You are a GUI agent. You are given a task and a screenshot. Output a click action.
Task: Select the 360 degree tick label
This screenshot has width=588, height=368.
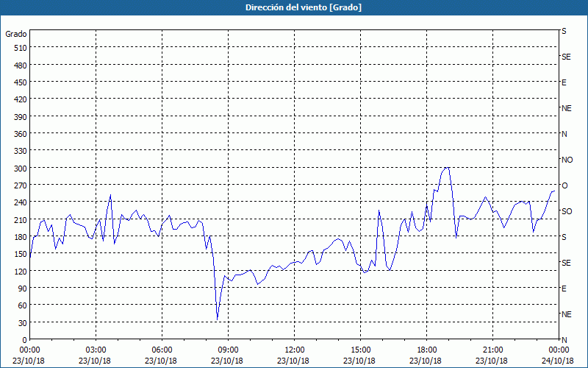pyautogui.click(x=21, y=134)
